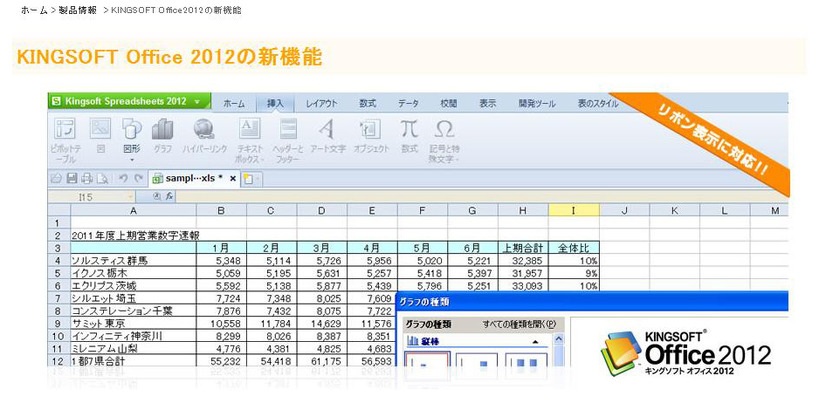Click the 数式 pi equation icon
The height and width of the screenshot is (396, 826).
click(x=409, y=136)
